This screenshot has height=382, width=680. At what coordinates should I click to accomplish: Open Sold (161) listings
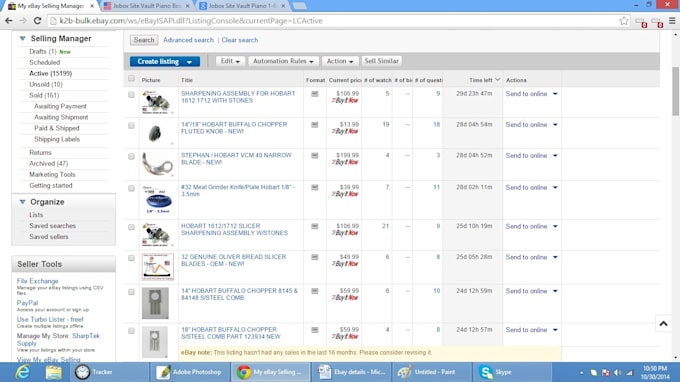point(44,95)
